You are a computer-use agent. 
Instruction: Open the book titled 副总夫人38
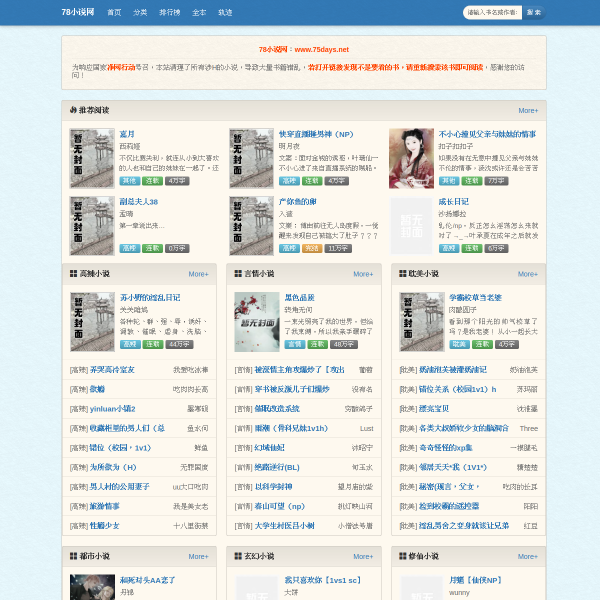(139, 202)
